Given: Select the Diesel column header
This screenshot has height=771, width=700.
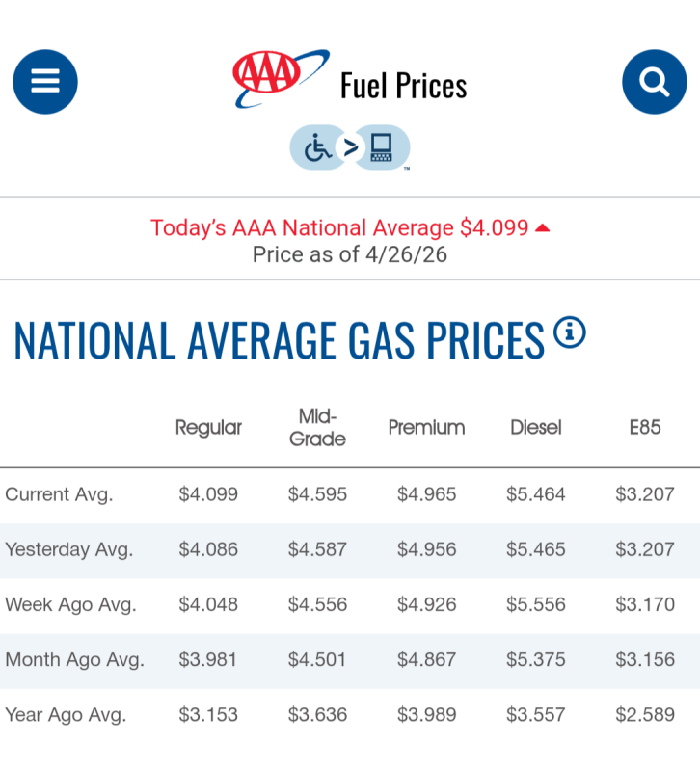Looking at the screenshot, I should pyautogui.click(x=536, y=427).
